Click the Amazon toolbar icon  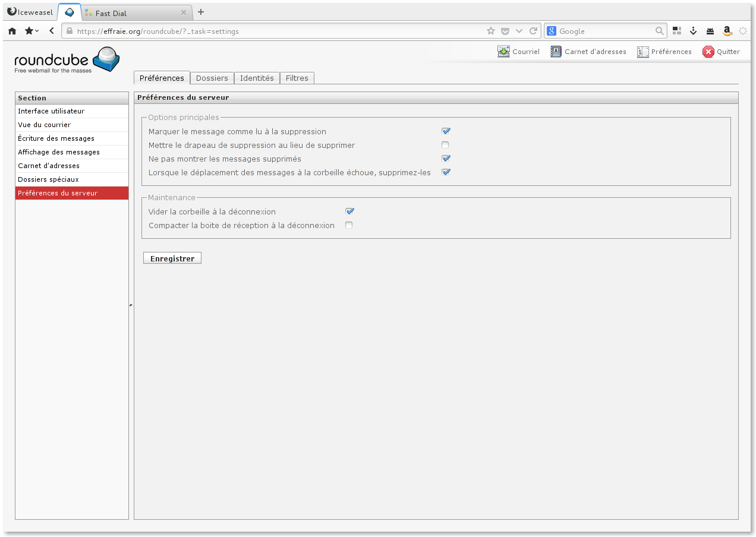tap(726, 31)
